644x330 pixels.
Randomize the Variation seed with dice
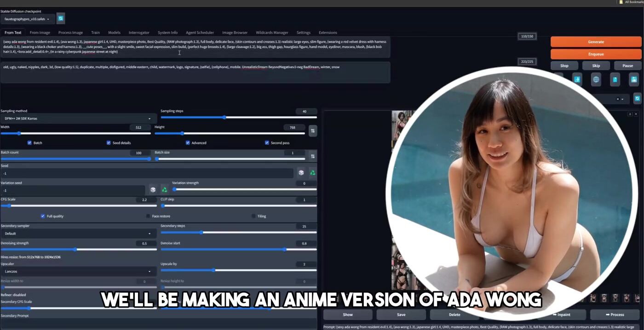pyautogui.click(x=153, y=190)
